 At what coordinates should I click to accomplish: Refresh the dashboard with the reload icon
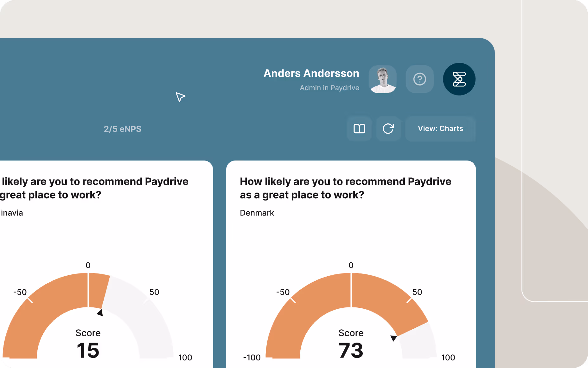pyautogui.click(x=388, y=129)
